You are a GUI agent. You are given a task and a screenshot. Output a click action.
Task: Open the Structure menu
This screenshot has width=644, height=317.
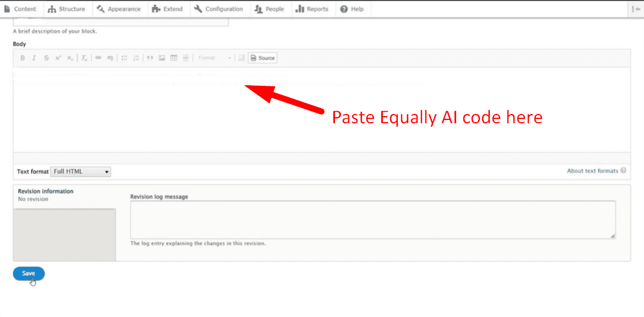click(67, 9)
